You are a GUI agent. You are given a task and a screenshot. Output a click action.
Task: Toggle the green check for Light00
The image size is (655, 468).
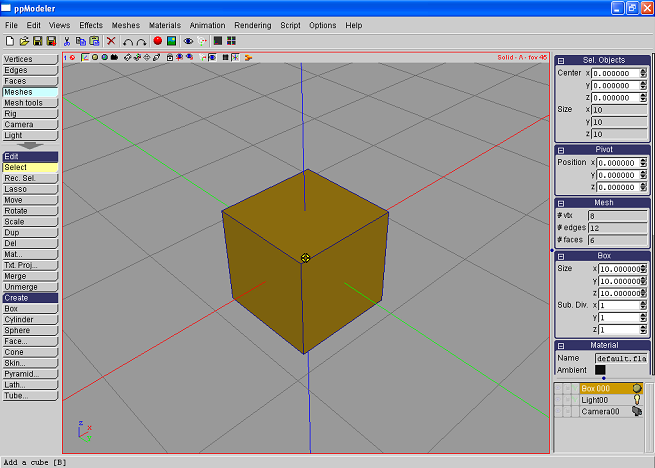[575, 400]
